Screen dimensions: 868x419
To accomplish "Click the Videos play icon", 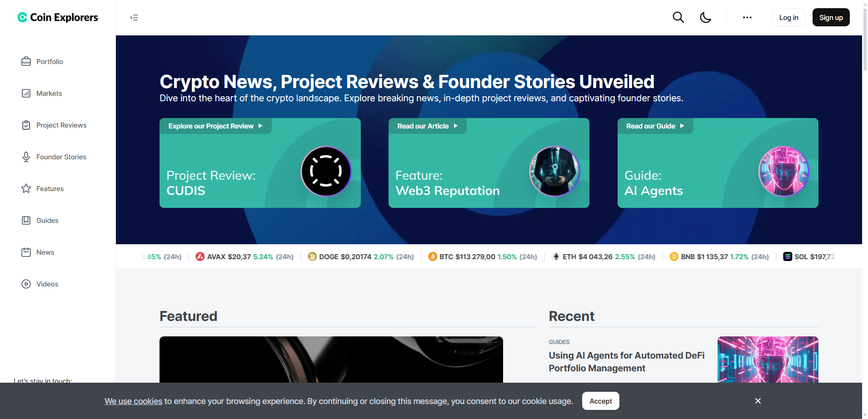I will (x=26, y=284).
